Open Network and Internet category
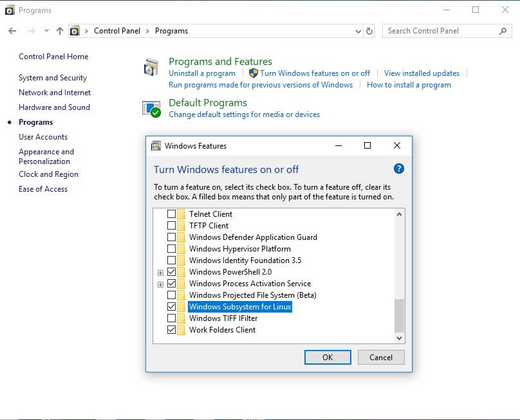 click(x=55, y=93)
